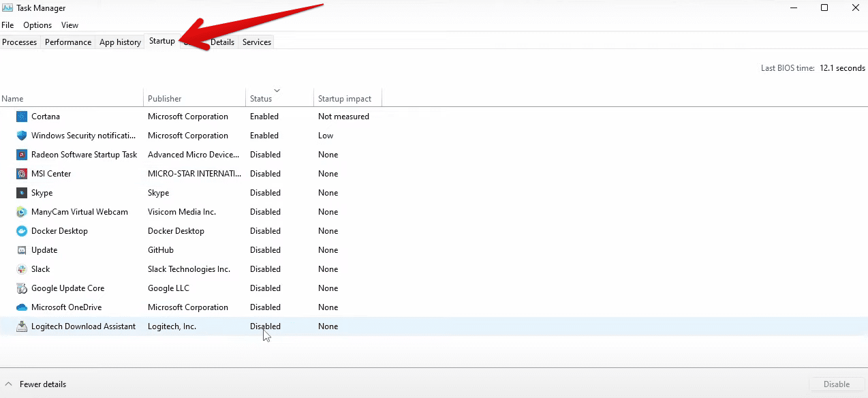Click the Slack Technologies Inc. publisher cell

(189, 269)
